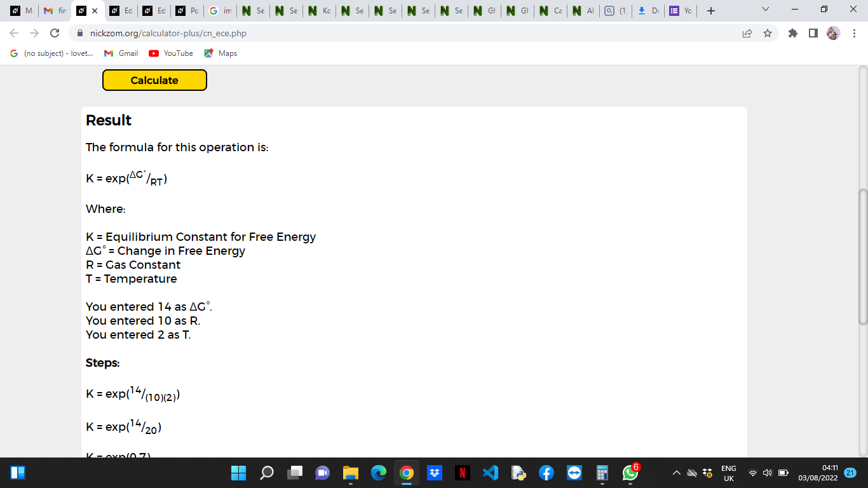Open the Python taskbar icon
Viewport: 868px width, 488px height.
519,473
